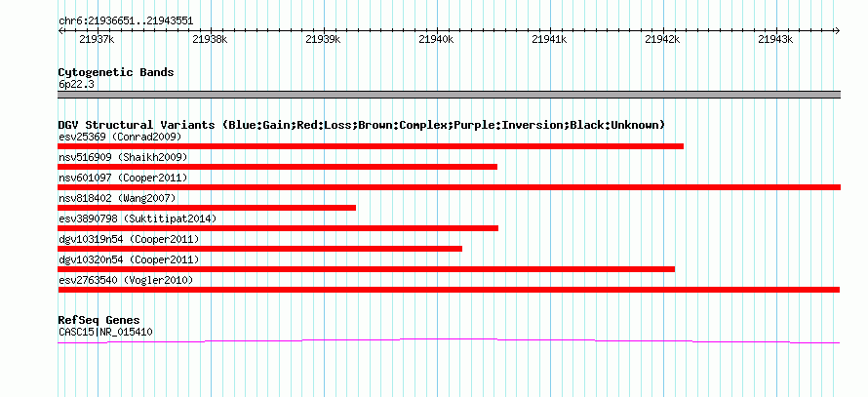The image size is (868, 397).
Task: Select the red bar of dgv10319n54
Action: [x=259, y=249]
